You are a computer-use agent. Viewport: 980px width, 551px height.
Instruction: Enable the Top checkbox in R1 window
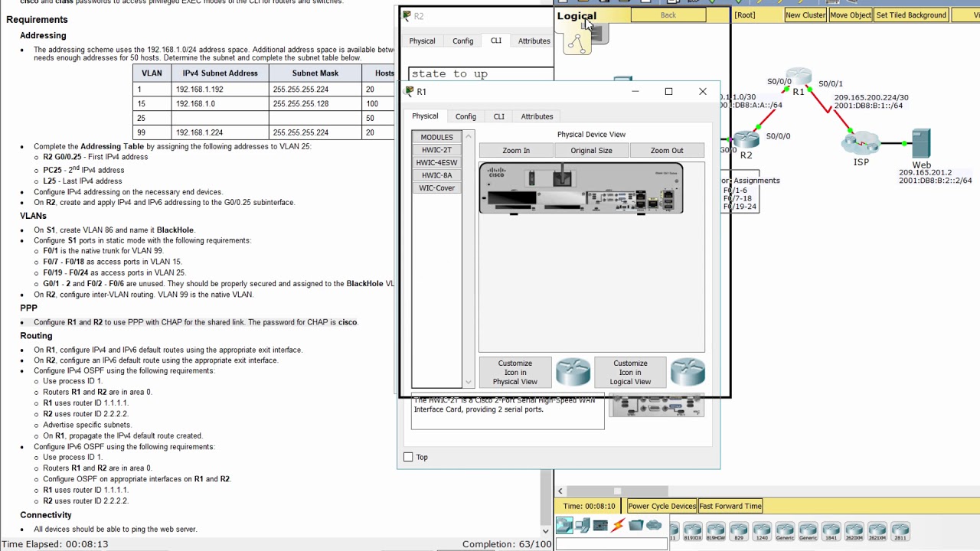pos(408,457)
